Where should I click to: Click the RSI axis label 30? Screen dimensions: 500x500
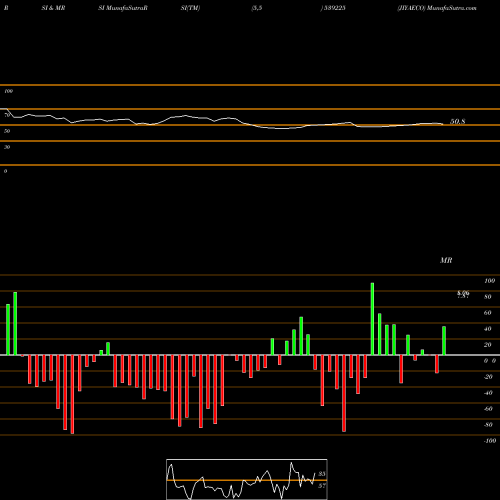coord(7,147)
